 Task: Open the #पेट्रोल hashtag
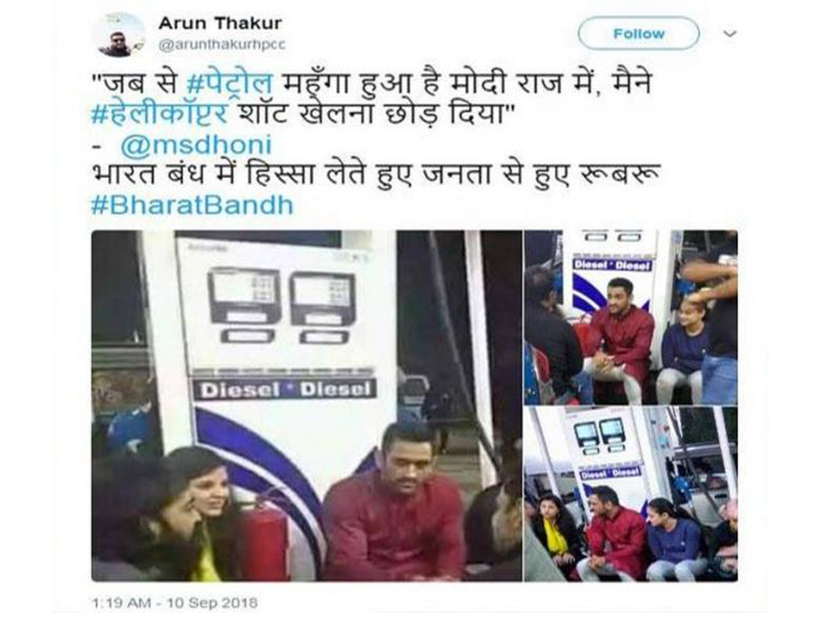[x=229, y=84]
